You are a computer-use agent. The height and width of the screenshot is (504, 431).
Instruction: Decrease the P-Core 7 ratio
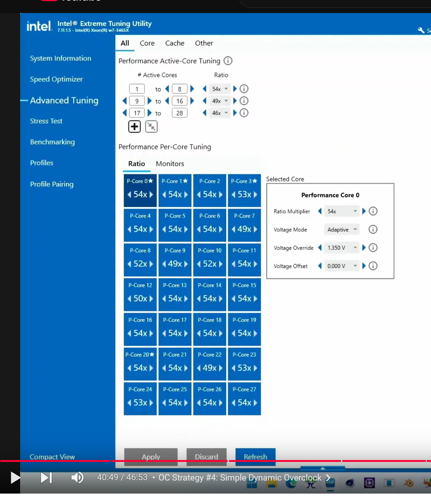(x=234, y=229)
